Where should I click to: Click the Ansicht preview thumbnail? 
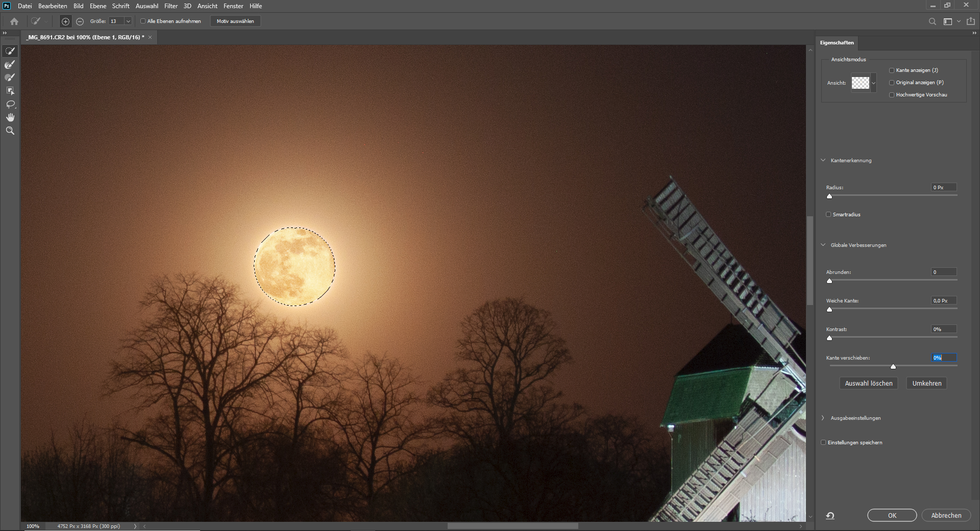tap(861, 83)
